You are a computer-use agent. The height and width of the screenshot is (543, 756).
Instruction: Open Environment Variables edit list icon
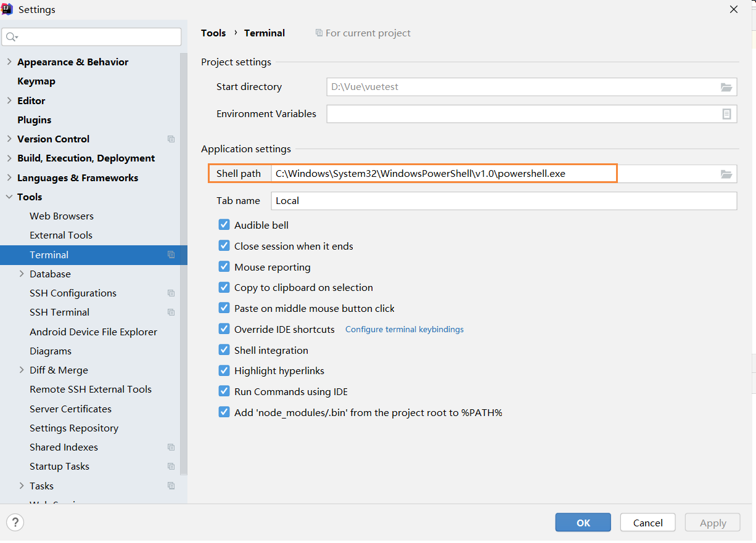click(x=726, y=114)
